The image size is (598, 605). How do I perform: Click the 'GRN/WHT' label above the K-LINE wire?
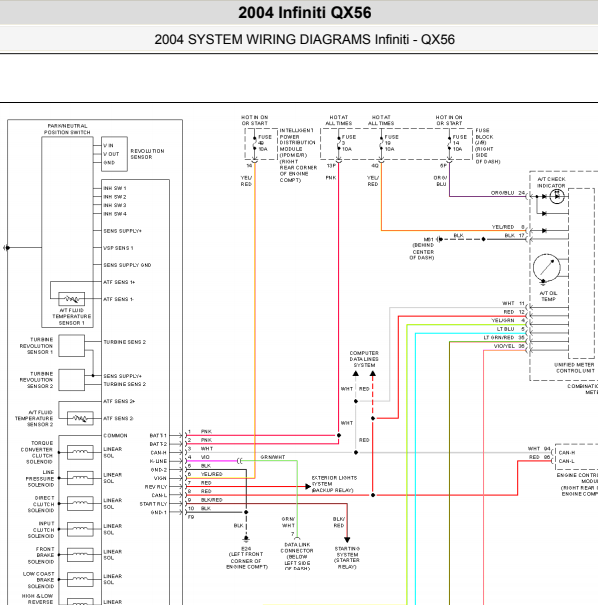point(273,457)
